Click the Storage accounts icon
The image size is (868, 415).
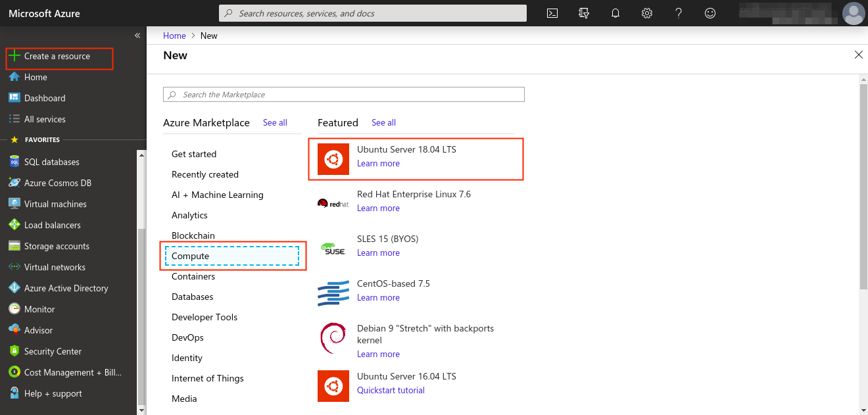[x=14, y=246]
